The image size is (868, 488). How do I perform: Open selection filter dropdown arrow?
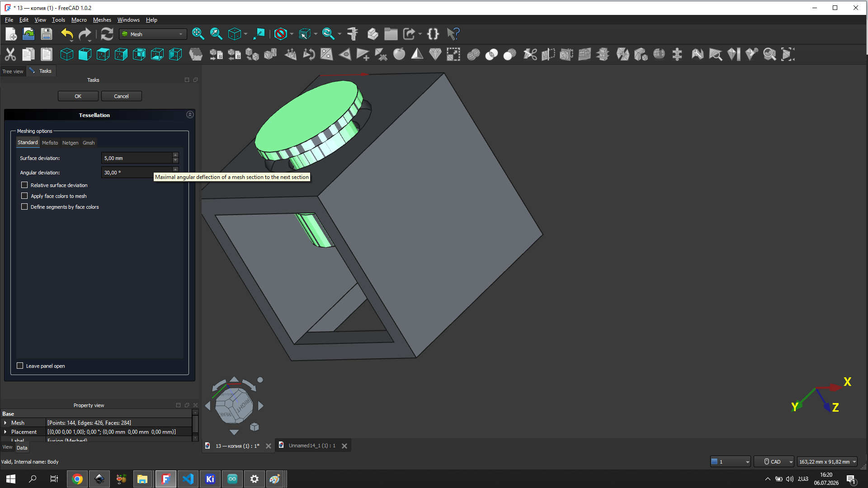[316, 34]
